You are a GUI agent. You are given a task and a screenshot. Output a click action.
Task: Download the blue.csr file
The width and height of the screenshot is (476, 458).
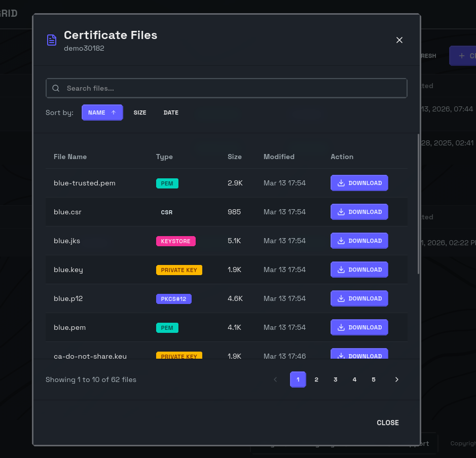[x=359, y=212]
